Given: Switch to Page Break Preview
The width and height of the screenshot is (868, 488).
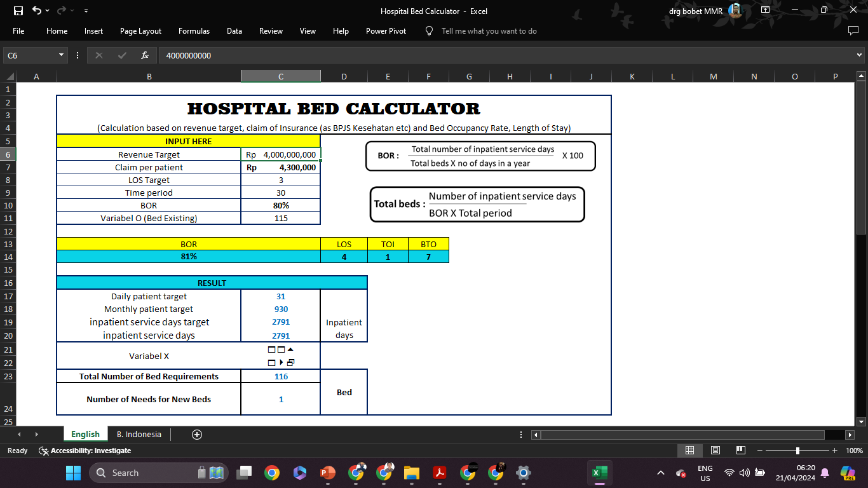Looking at the screenshot, I should click(740, 451).
